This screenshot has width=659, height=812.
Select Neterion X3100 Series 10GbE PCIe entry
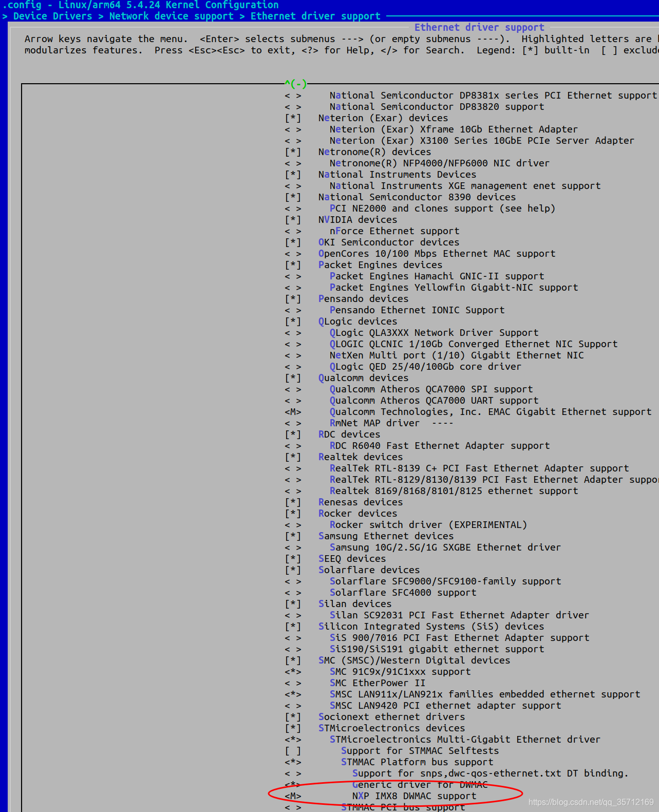point(482,141)
